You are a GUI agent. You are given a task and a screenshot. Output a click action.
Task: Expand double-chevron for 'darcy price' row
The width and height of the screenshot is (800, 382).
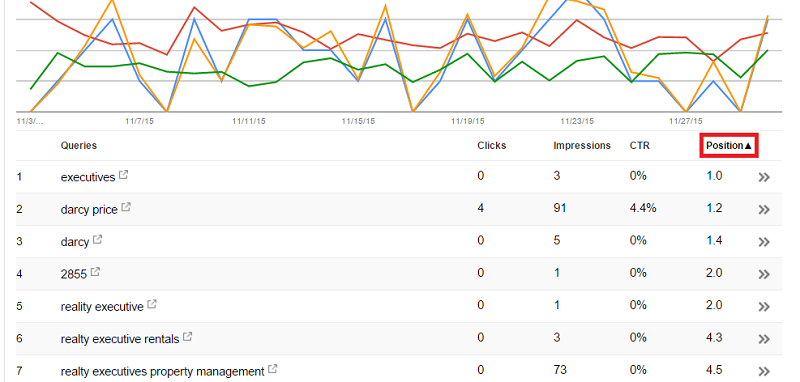coord(764,210)
